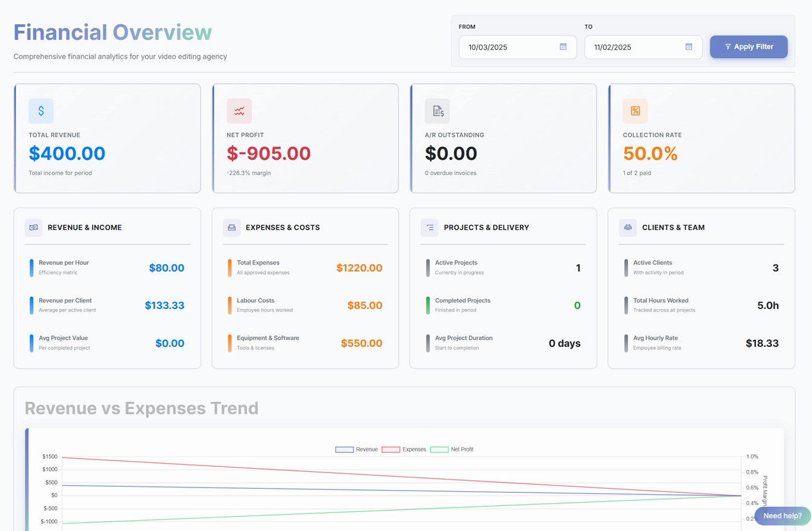Click the Avg Project Value row label
The width and height of the screenshot is (812, 531).
[63, 338]
